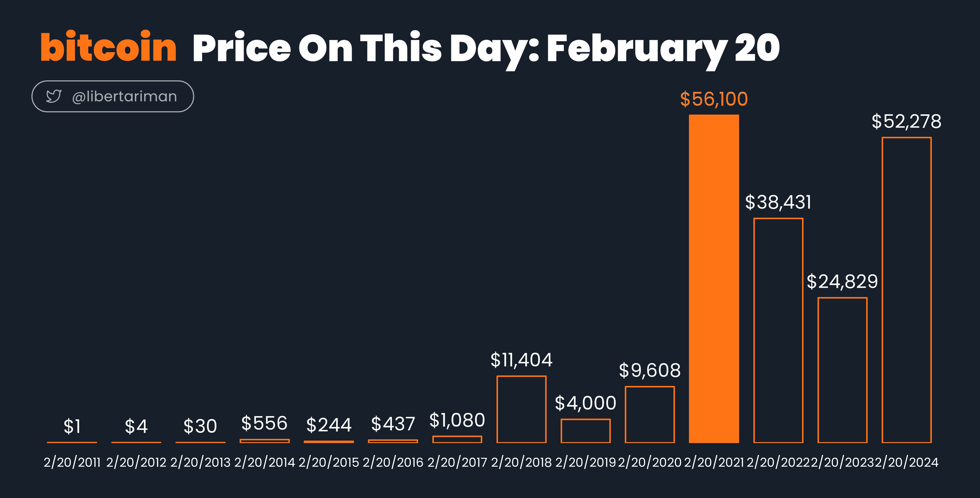Select the $24,829 bar for 2023
This screenshot has width=980, height=498.
(x=843, y=370)
